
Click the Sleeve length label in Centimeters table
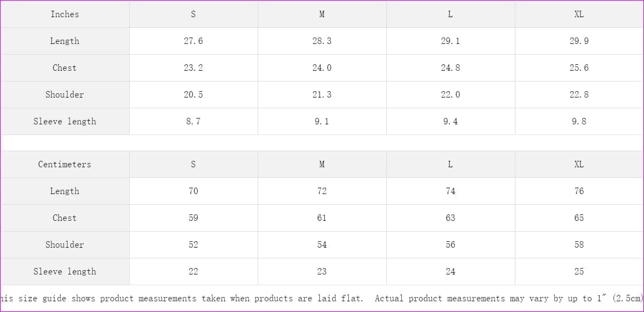click(x=65, y=272)
